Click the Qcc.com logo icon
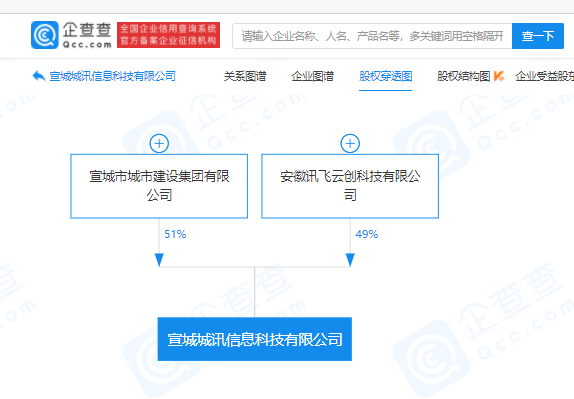Screen dimensions: 574x399 45,35
